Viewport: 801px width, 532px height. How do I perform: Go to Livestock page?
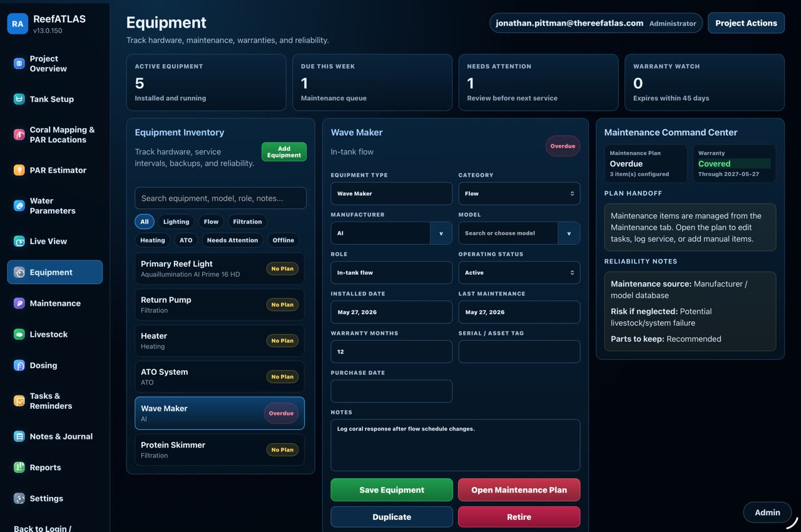55,334
